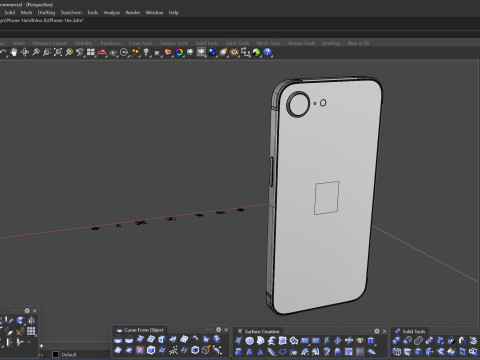Choose the Rotate View crosshair tool
The width and height of the screenshot is (480, 360).
click(25, 52)
